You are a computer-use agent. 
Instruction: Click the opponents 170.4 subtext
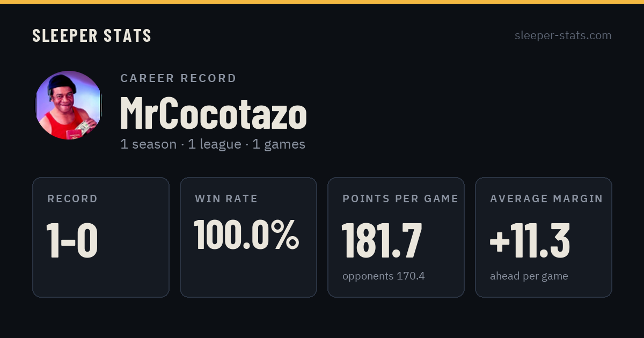pos(384,276)
